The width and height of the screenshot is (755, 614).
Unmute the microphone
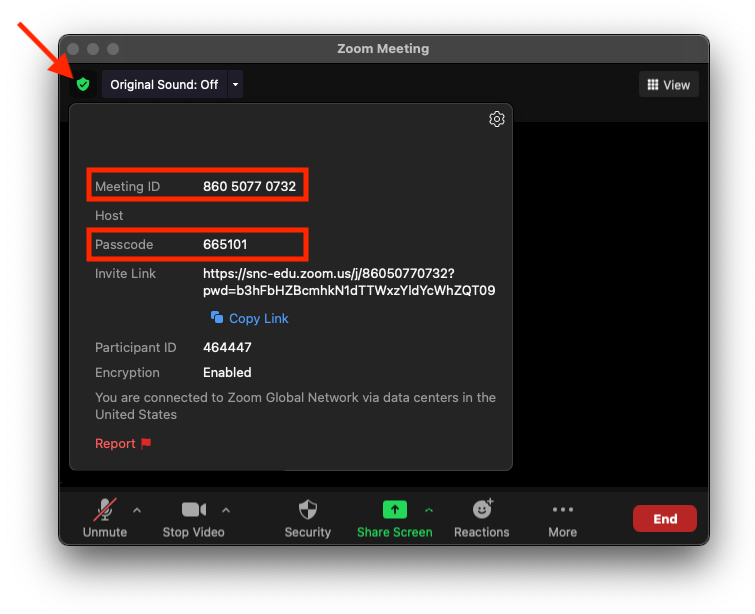click(104, 518)
